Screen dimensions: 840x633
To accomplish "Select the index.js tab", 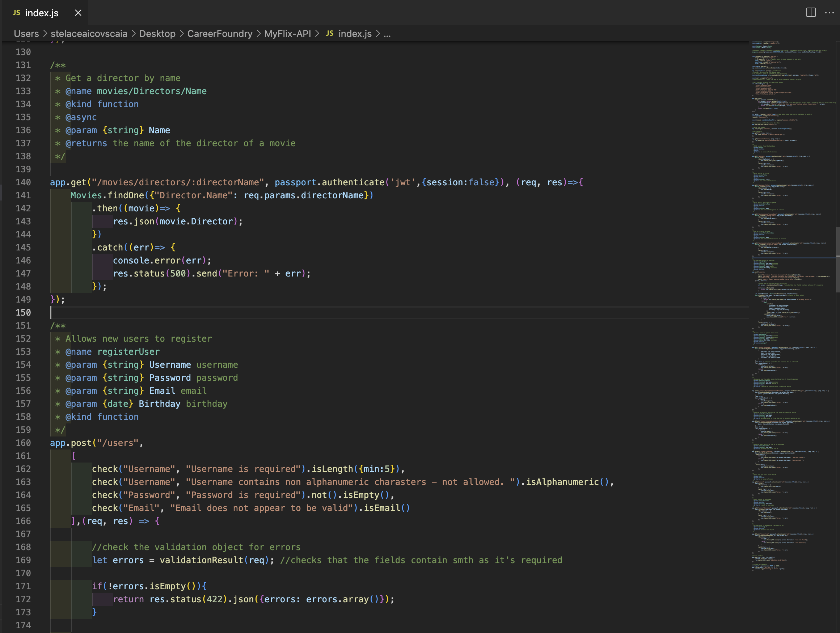I will [45, 13].
